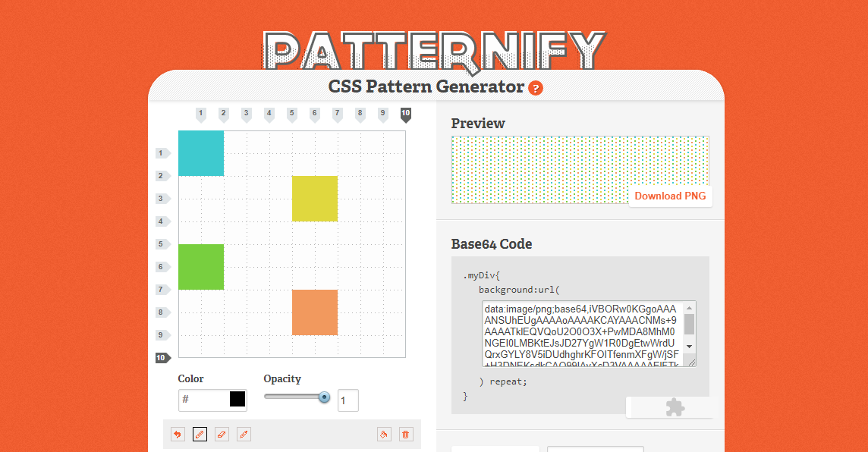Click the Base64 box scrollbar thumb
The height and width of the screenshot is (452, 868).
point(689,324)
